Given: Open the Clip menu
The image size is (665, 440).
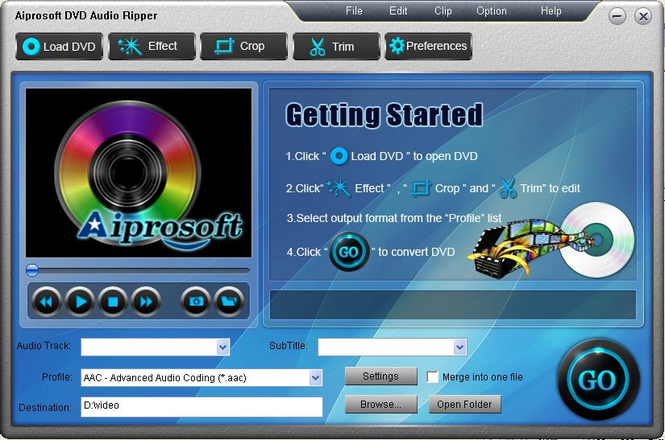Looking at the screenshot, I should [443, 11].
